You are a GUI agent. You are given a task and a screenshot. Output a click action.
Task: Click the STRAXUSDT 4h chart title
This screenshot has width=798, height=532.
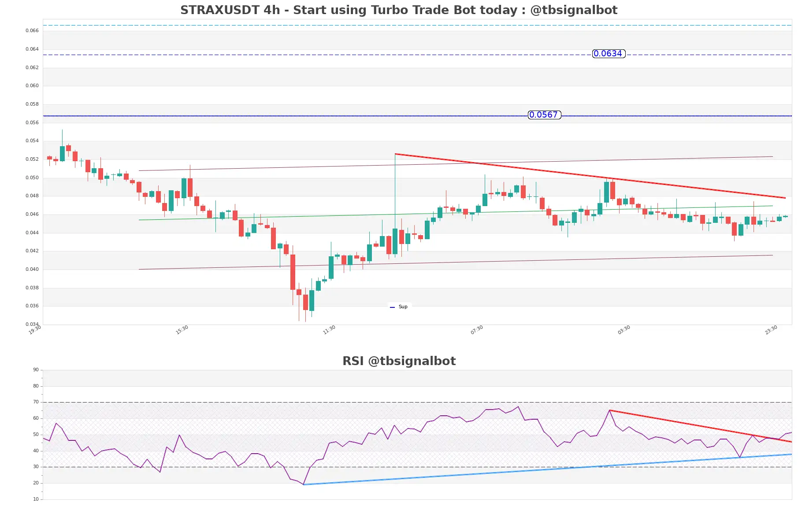399,10
